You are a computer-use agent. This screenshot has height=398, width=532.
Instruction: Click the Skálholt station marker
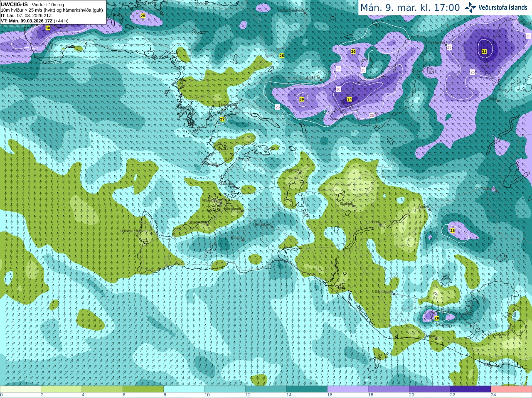[x=354, y=207]
